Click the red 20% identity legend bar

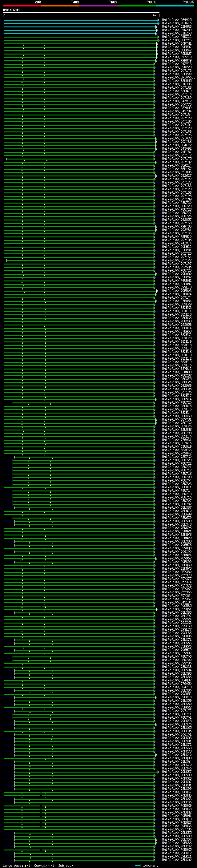(x=22, y=6)
